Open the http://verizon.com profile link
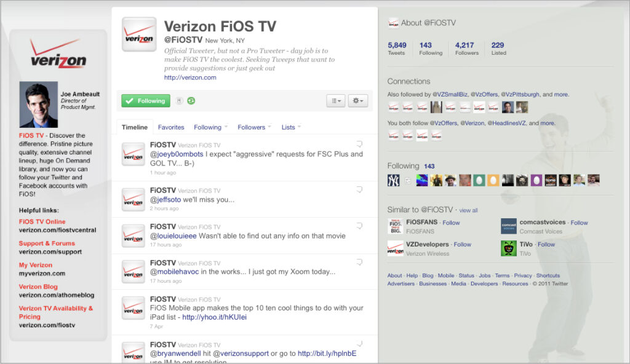630x364 pixels. (190, 77)
